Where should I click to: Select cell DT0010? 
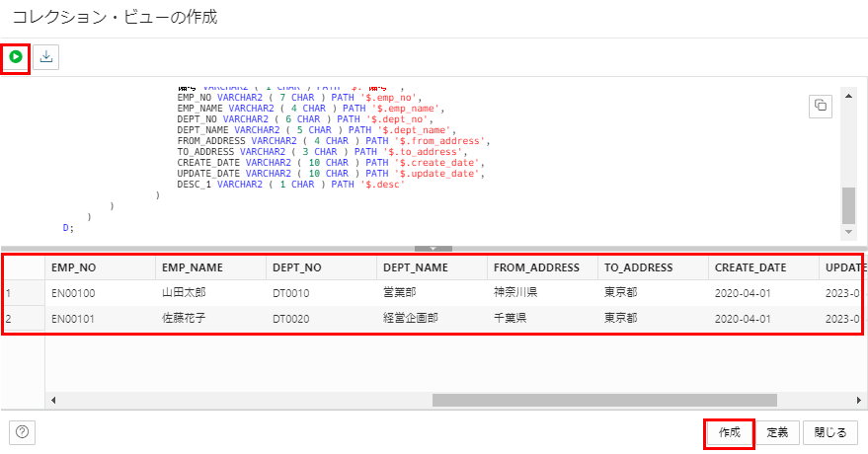pos(322,293)
